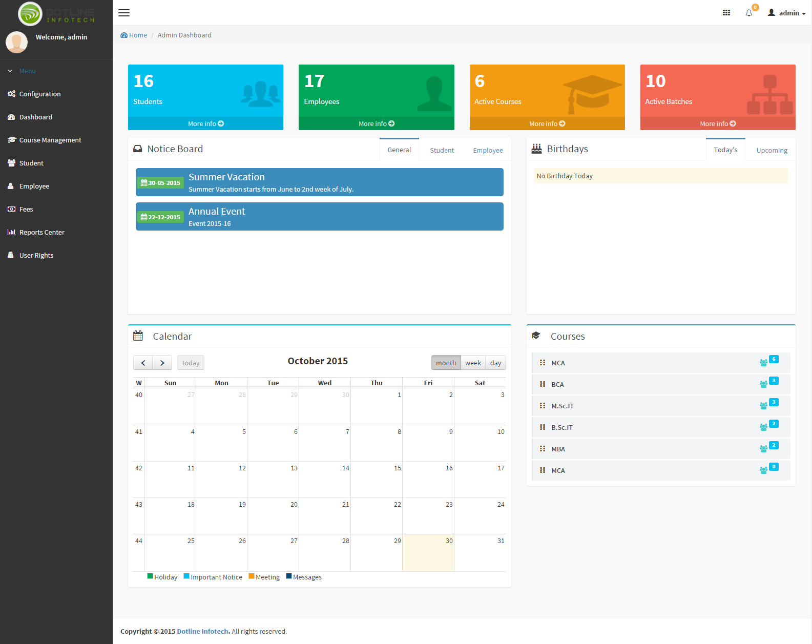Collapse the Menu section chevron
812x644 pixels.
point(10,71)
